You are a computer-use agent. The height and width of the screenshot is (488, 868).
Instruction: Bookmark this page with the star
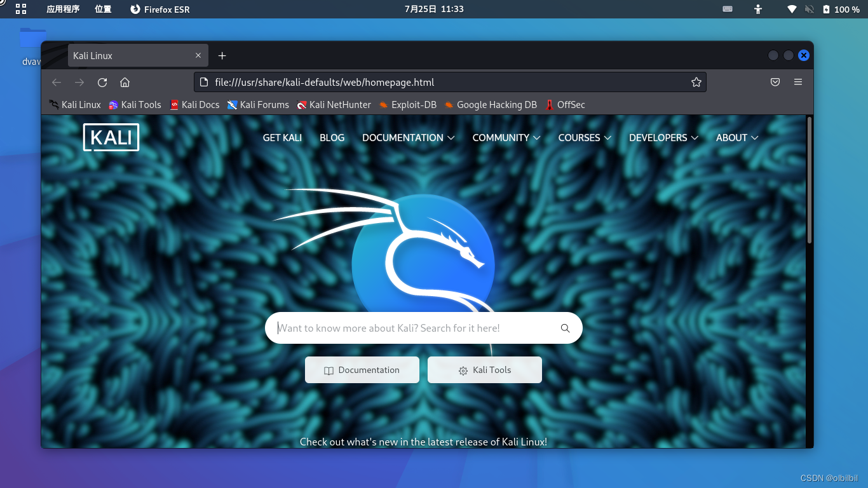[696, 82]
